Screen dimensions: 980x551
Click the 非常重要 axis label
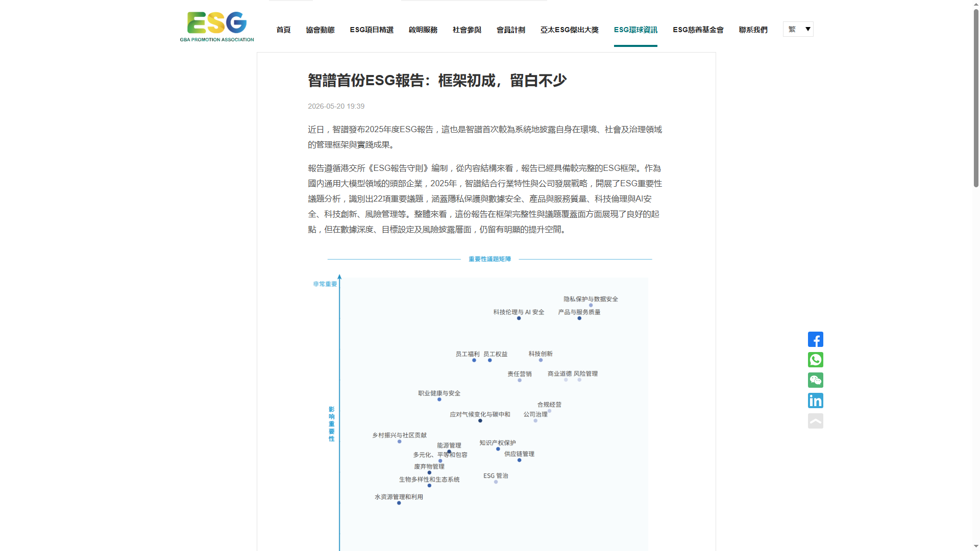[x=325, y=284]
